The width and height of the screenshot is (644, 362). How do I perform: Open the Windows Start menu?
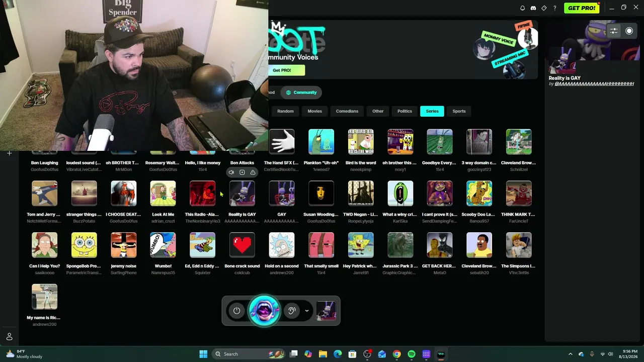pyautogui.click(x=203, y=354)
